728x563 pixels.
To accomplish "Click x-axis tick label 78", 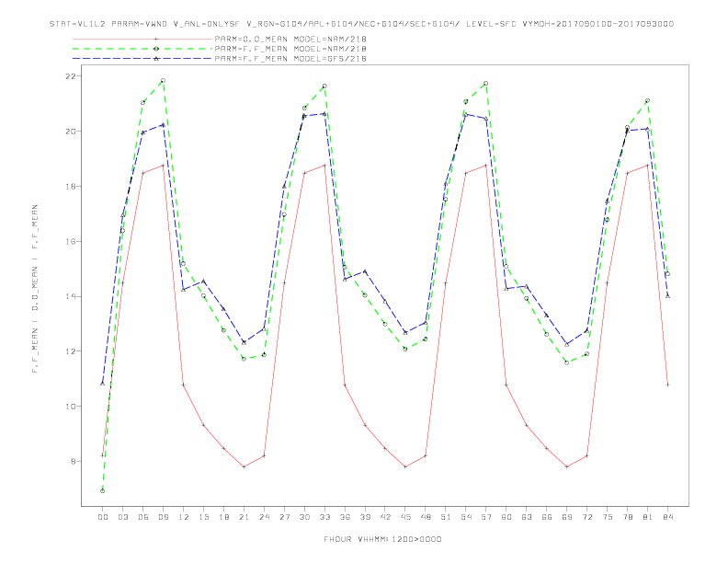I will coord(627,517).
